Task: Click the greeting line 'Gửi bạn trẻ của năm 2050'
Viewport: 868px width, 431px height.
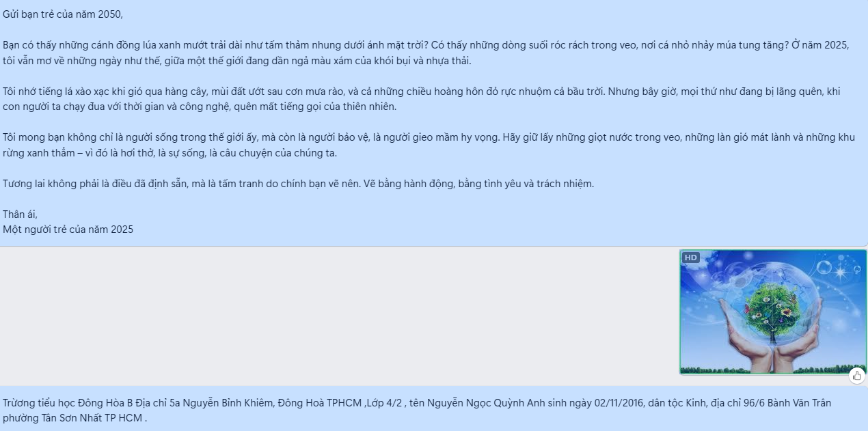Action: coord(63,14)
